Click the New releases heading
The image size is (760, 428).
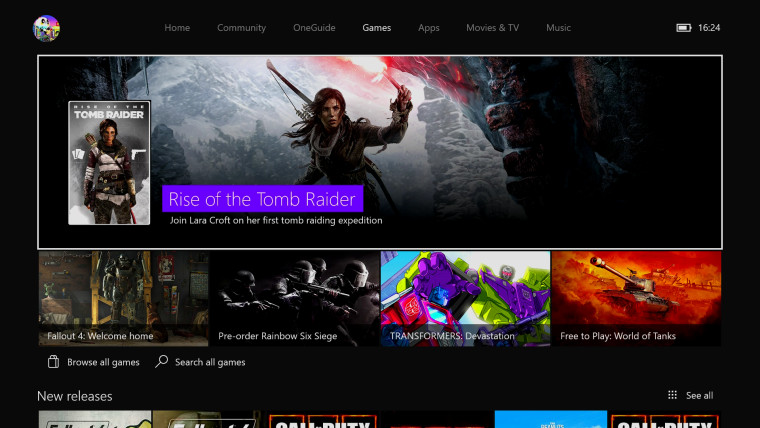point(75,396)
